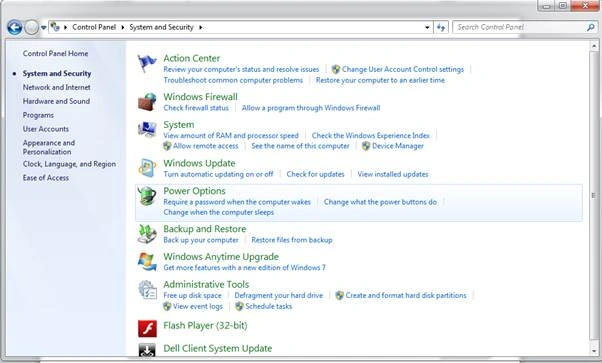Select System and Security breadcrumb segment

[x=161, y=27]
